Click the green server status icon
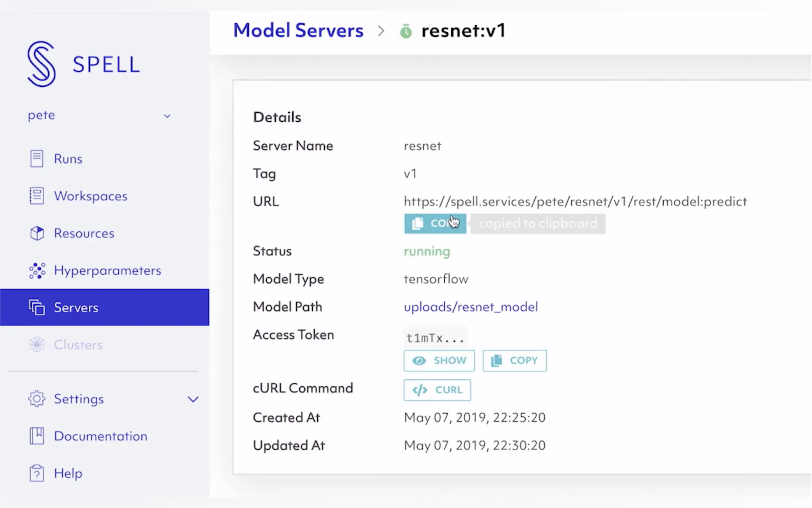Image resolution: width=812 pixels, height=508 pixels. coord(406,31)
